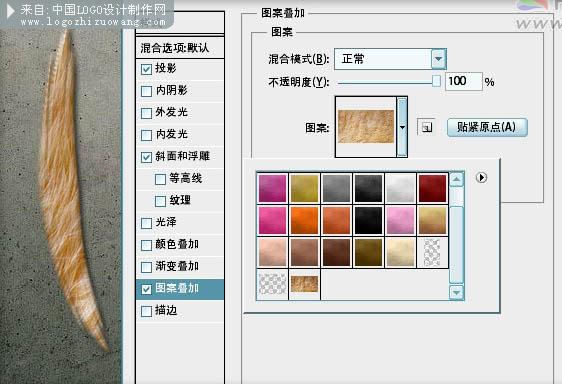The width and height of the screenshot is (562, 384).
Task: Click the 不透明度 opacity slider handle
Action: 436,81
